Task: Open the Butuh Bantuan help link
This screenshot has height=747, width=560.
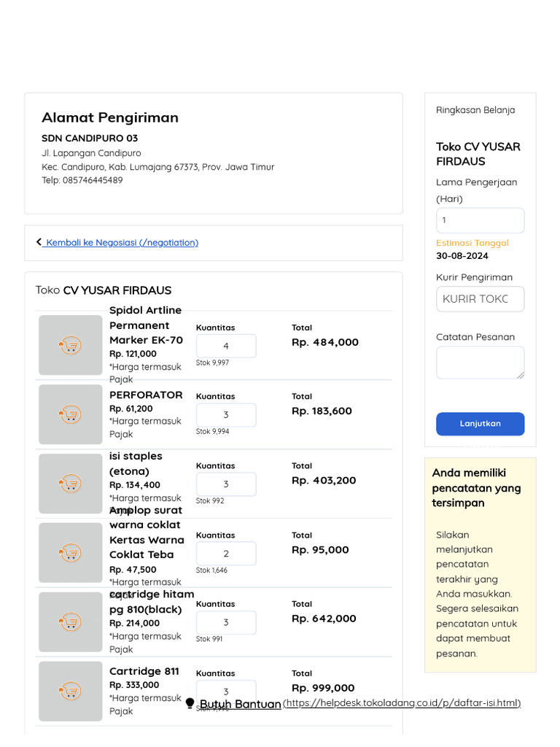Action: click(240, 704)
